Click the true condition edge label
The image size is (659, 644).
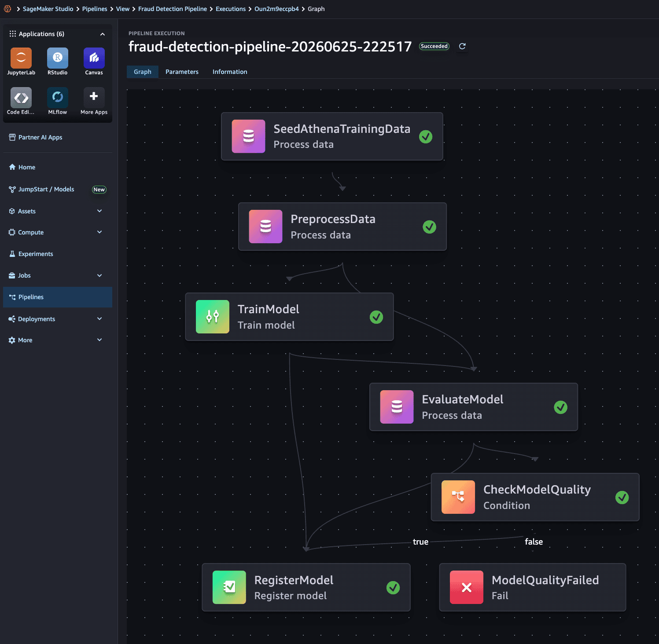click(420, 542)
